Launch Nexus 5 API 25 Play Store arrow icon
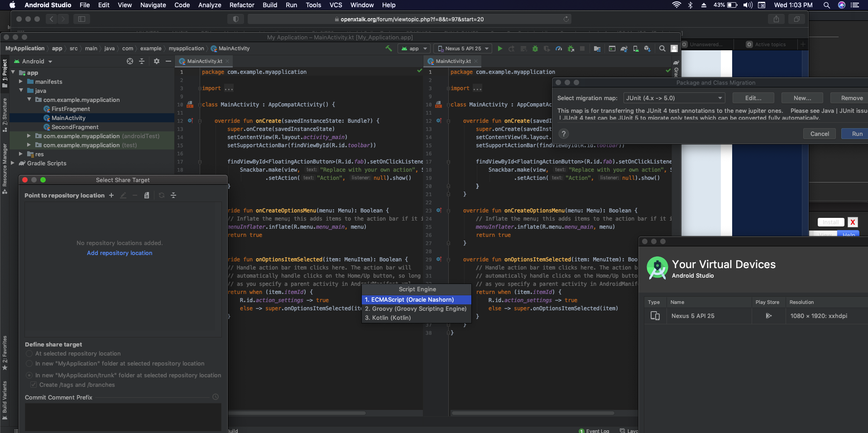 [x=768, y=316]
